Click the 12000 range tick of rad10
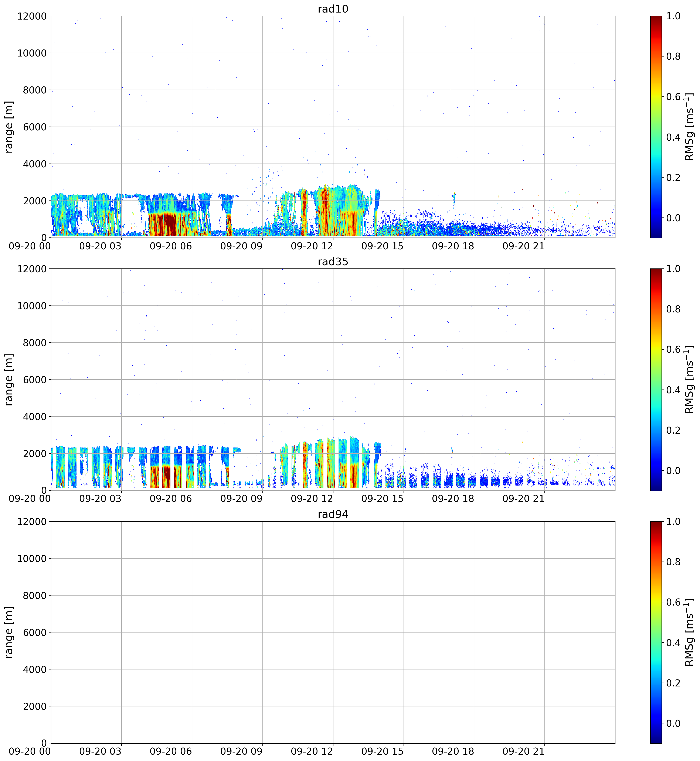This screenshot has height=761, width=700. 32,16
